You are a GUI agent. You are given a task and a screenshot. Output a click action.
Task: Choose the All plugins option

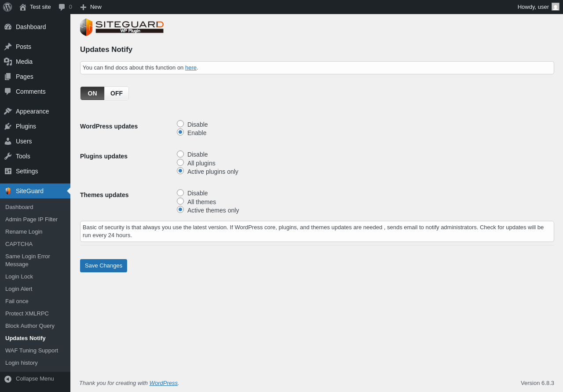click(180, 162)
